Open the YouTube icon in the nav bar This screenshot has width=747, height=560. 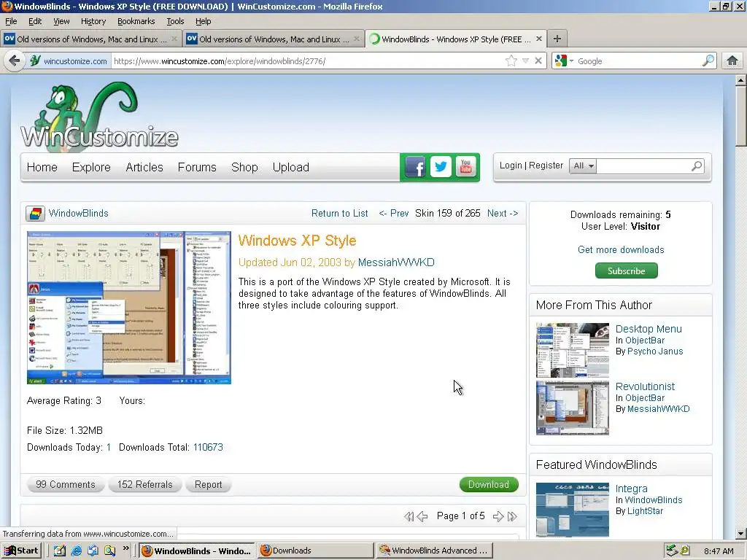[465, 167]
